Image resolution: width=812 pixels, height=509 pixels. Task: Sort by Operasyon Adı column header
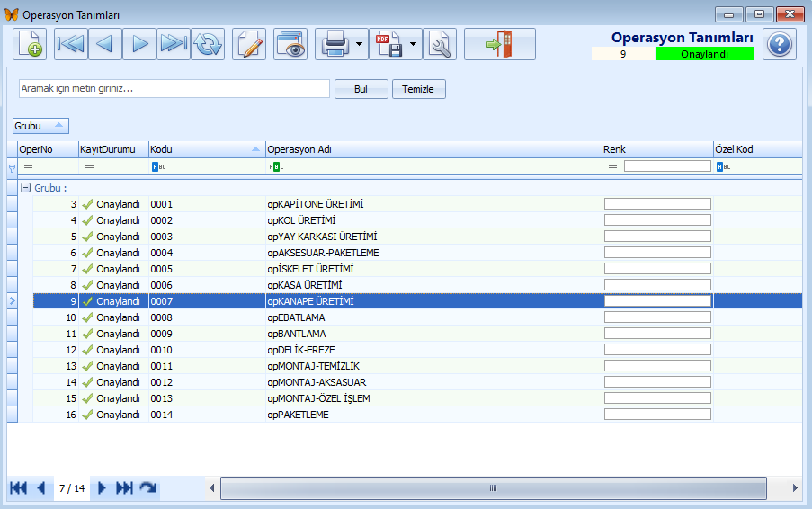coord(433,149)
